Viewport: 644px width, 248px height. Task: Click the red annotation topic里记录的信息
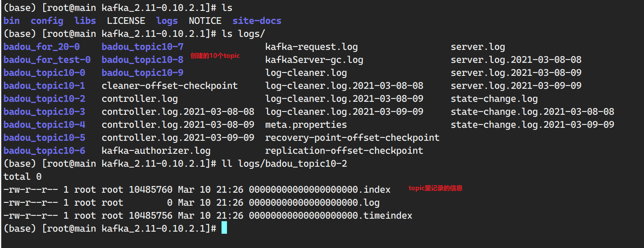click(435, 189)
